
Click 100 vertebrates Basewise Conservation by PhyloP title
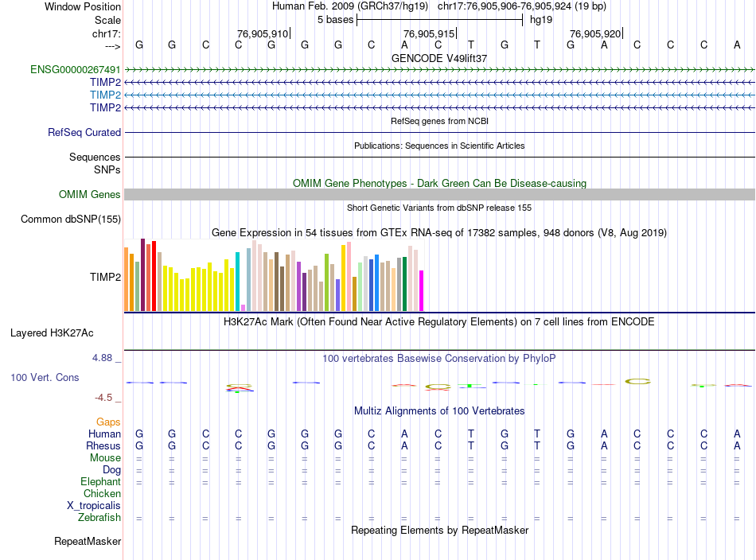coord(439,359)
